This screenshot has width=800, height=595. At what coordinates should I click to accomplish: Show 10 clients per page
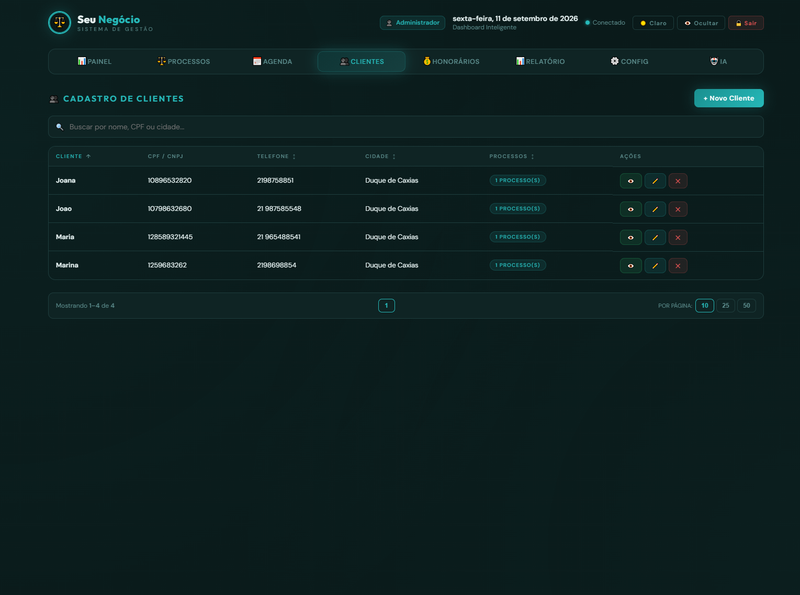coord(705,306)
